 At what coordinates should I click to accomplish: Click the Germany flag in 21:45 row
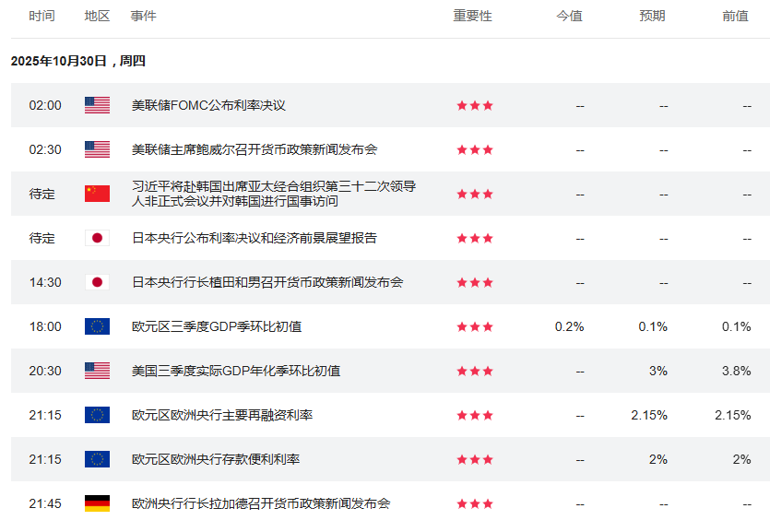point(97,503)
